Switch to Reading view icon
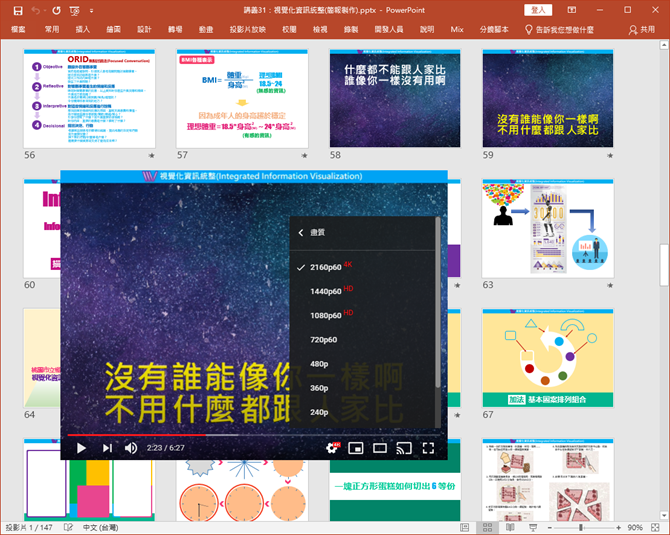 tap(510, 528)
